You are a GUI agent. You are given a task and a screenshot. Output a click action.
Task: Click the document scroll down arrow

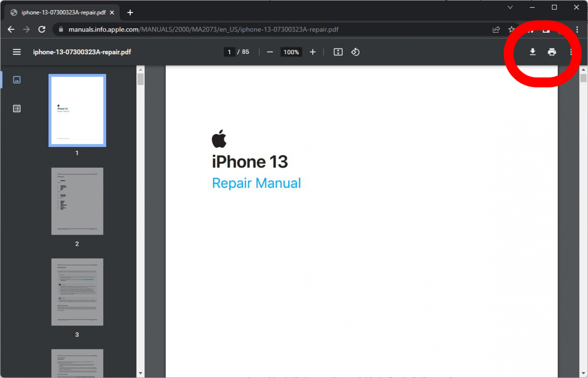tap(584, 373)
